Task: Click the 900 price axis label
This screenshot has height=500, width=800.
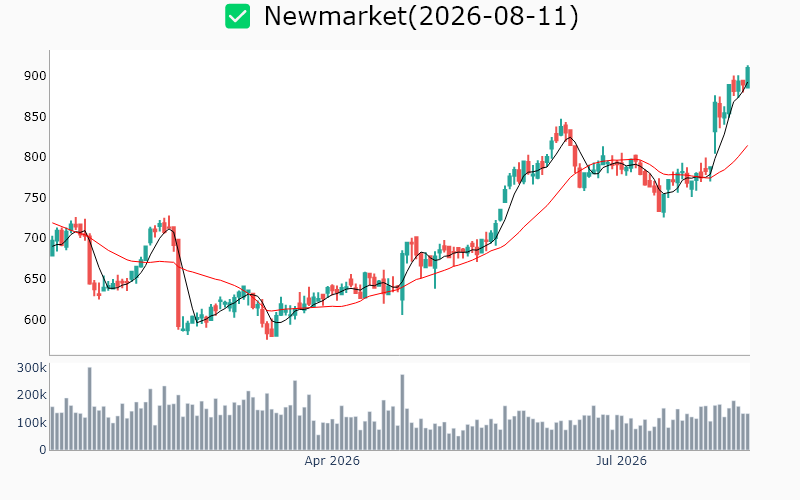Action: pos(35,76)
